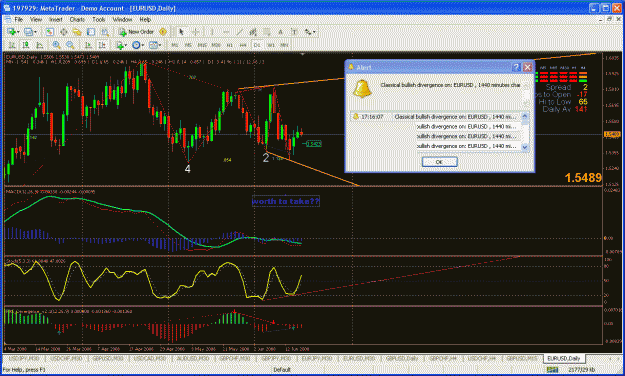Select the 17:16:07 alert row
The height and width of the screenshot is (376, 625).
tap(435, 117)
